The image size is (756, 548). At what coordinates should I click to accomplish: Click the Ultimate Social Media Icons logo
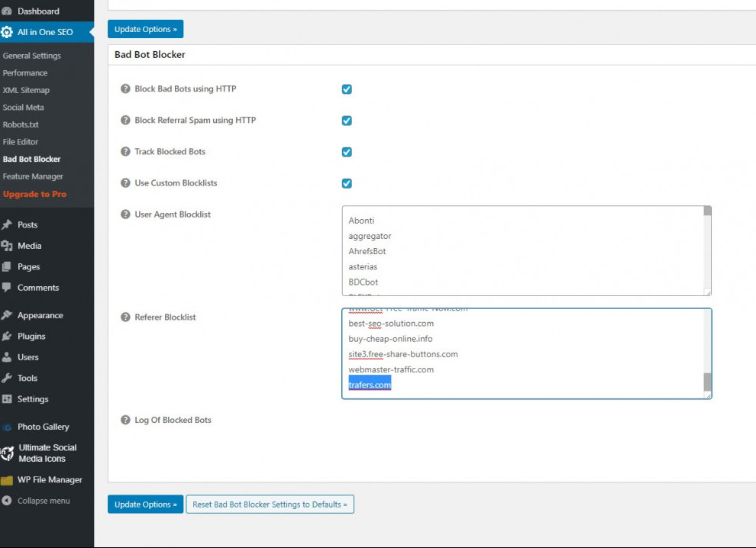pyautogui.click(x=7, y=453)
